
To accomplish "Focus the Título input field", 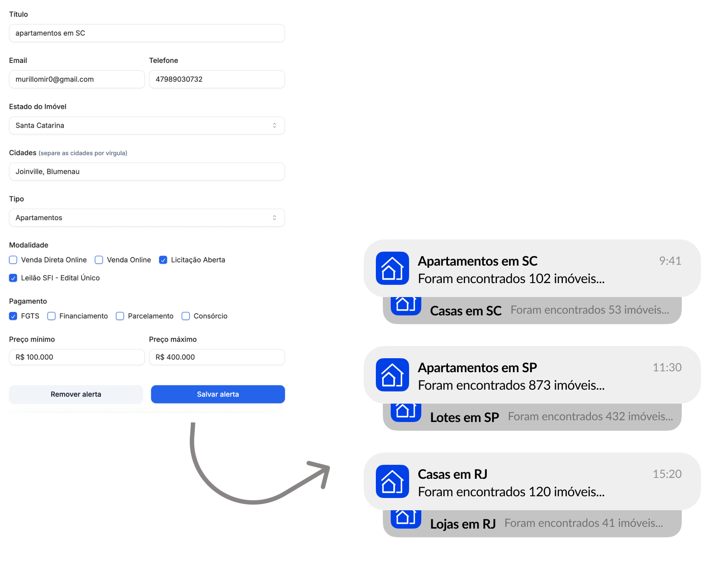I will click(x=147, y=33).
